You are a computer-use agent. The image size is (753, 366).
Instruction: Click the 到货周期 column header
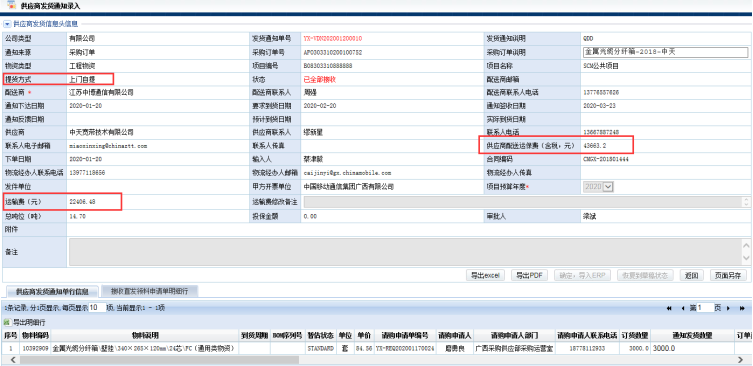click(x=255, y=335)
